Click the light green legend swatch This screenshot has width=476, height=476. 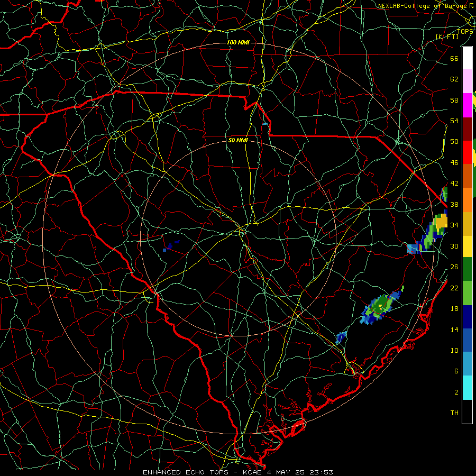tap(467, 293)
